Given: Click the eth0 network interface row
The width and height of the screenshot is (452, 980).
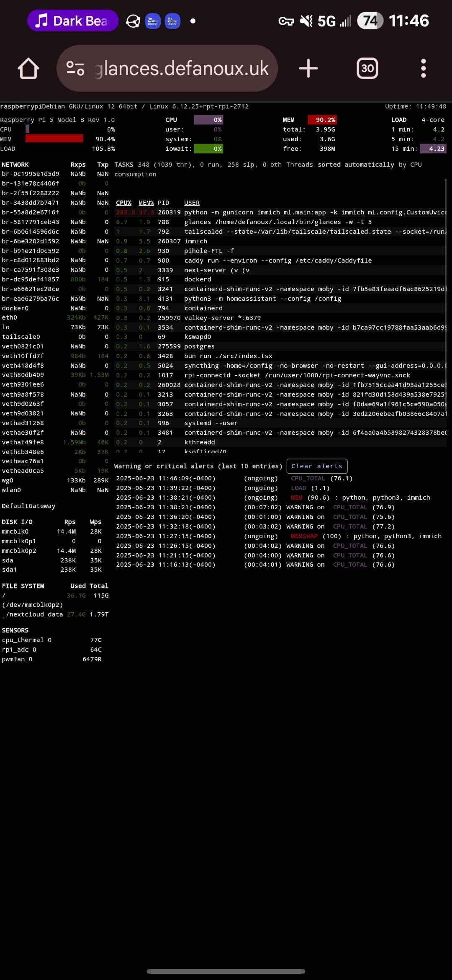Looking at the screenshot, I should 55,317.
